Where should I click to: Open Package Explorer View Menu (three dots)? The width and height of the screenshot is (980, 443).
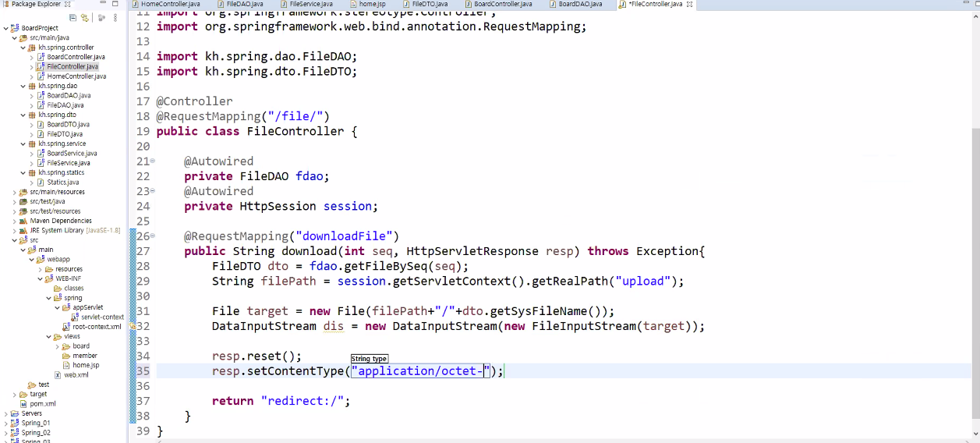click(x=115, y=17)
